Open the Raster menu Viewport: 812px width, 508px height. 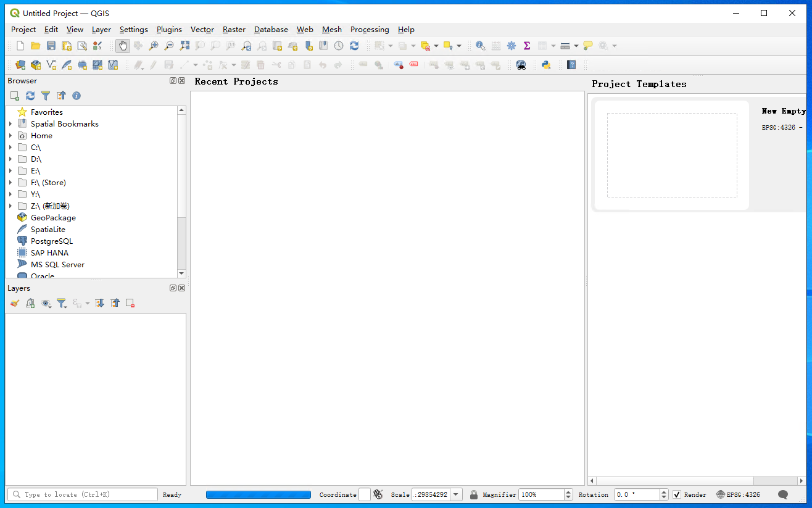(234, 30)
